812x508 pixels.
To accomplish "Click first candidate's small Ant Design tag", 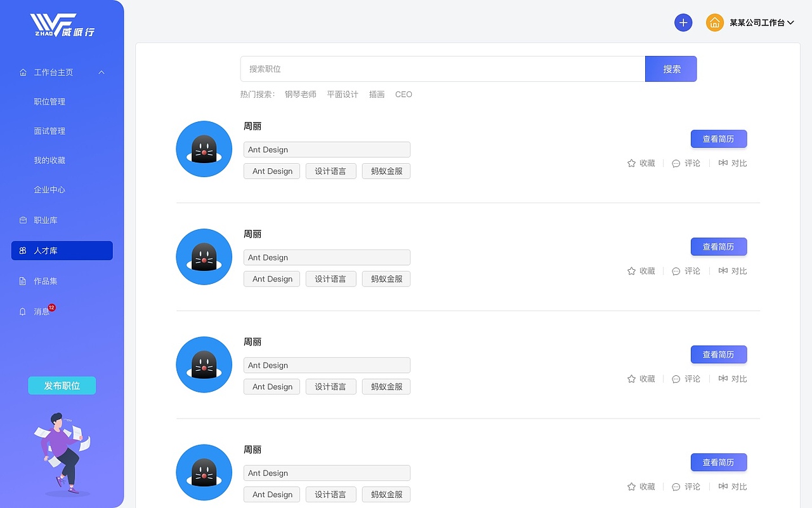I will click(x=272, y=171).
